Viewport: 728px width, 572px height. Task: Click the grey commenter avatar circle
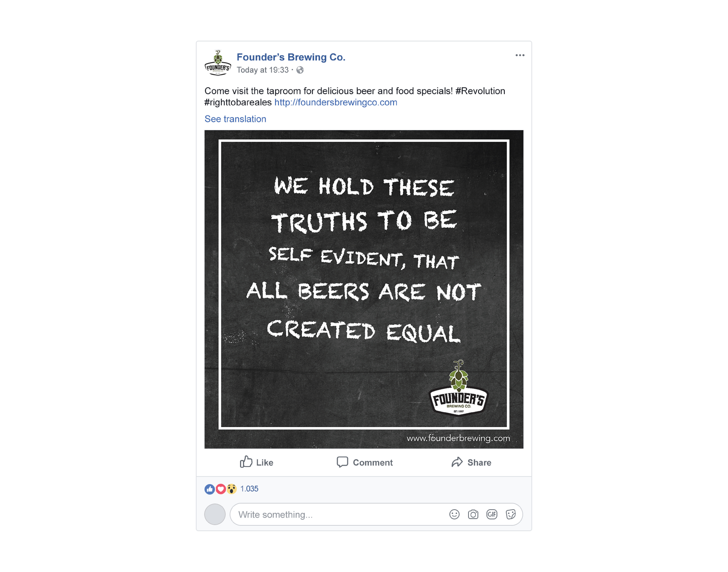click(215, 514)
